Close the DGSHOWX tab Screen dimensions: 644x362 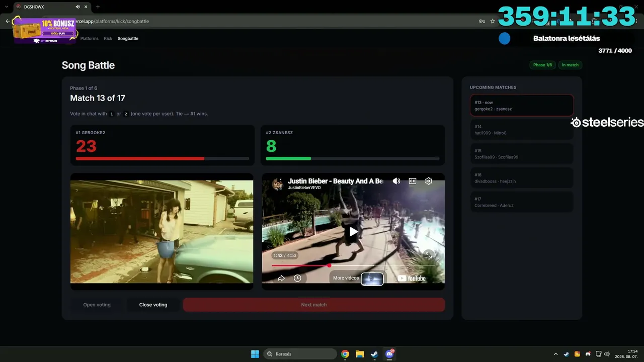[x=85, y=7]
